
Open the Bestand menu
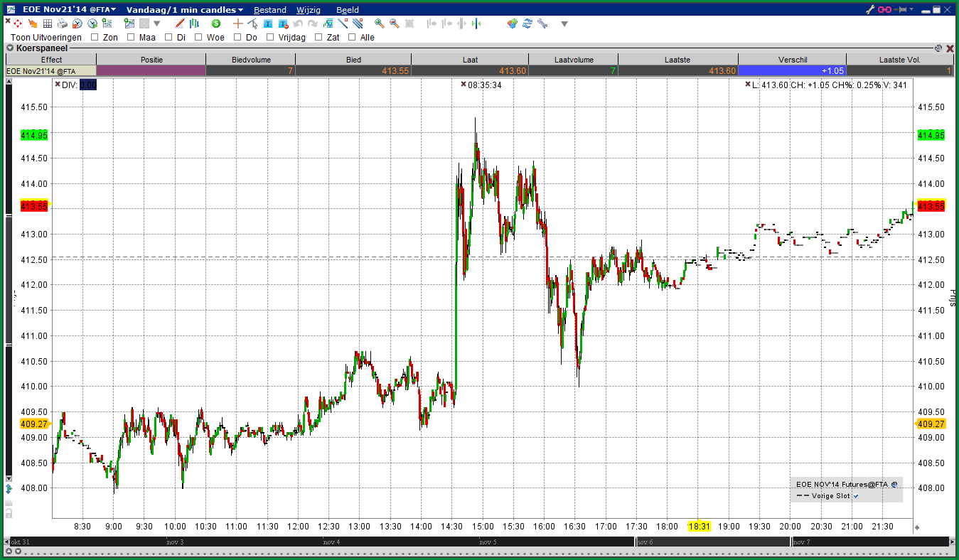[270, 10]
